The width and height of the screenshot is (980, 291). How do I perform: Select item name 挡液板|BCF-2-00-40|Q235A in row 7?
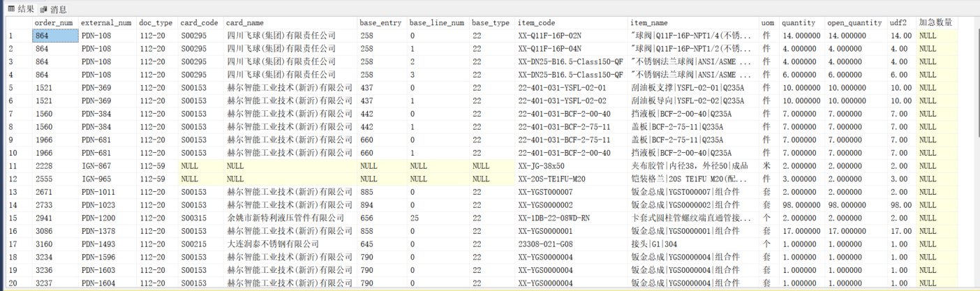(681, 114)
